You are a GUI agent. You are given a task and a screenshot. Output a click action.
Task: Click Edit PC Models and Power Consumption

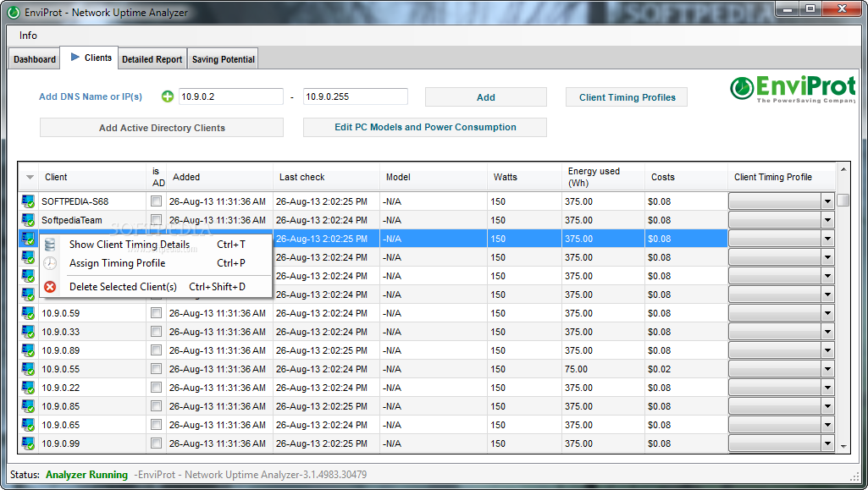click(425, 127)
